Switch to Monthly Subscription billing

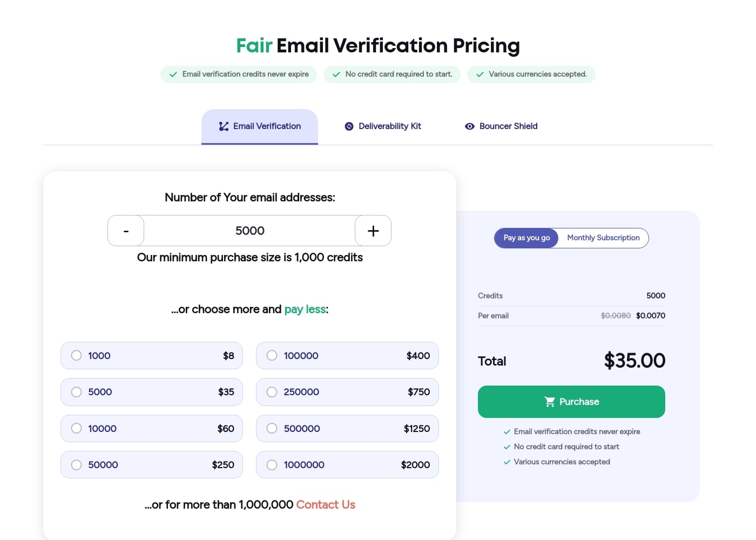[603, 238]
